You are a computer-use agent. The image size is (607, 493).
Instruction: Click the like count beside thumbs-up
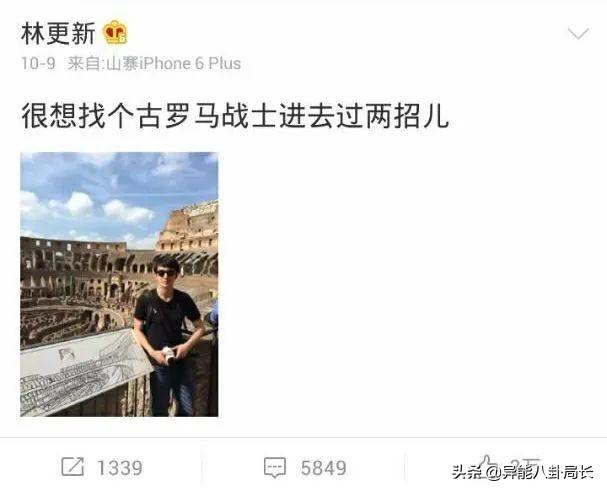(525, 464)
